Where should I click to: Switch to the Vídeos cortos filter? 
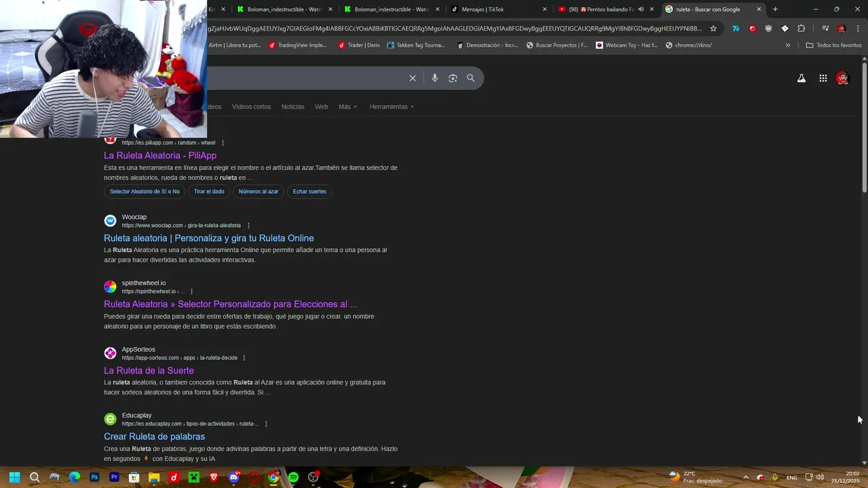click(x=251, y=107)
